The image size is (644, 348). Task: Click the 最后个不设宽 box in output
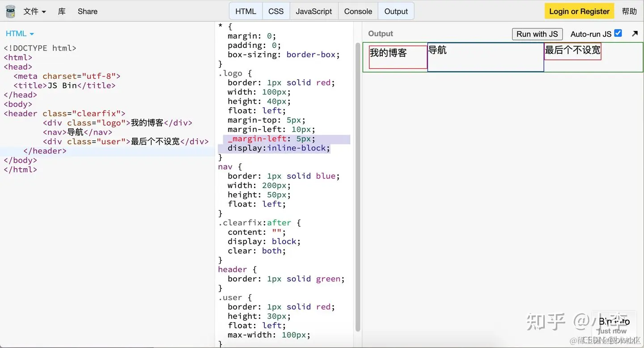pyautogui.click(x=572, y=51)
